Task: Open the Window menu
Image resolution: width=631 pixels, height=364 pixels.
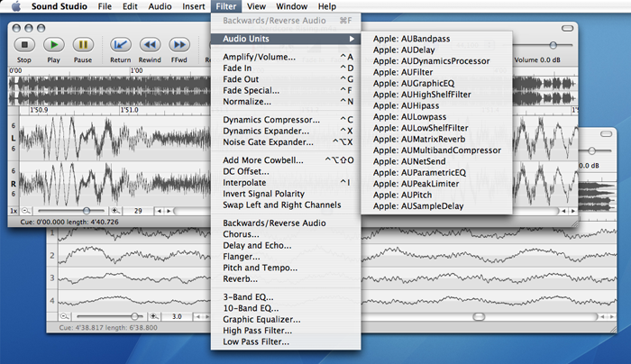Action: 292,6
